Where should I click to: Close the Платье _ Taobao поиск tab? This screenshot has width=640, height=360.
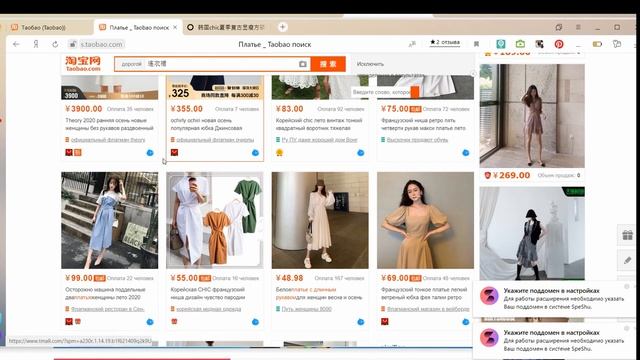[175, 27]
